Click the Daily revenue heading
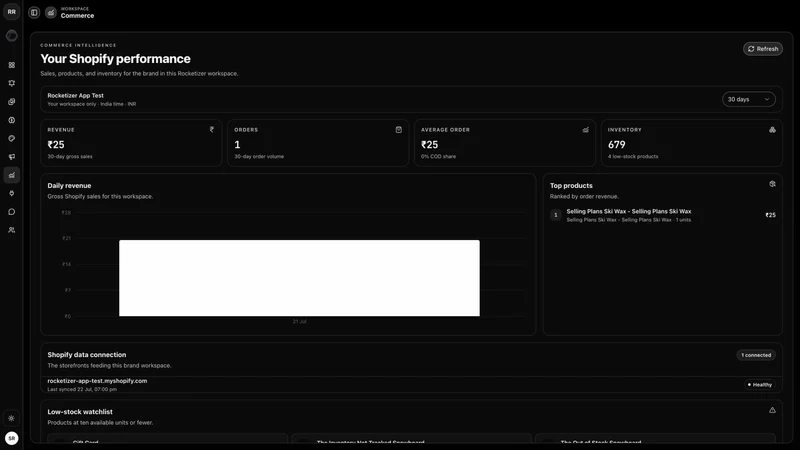Viewport: 800px width, 450px height. pyautogui.click(x=69, y=186)
